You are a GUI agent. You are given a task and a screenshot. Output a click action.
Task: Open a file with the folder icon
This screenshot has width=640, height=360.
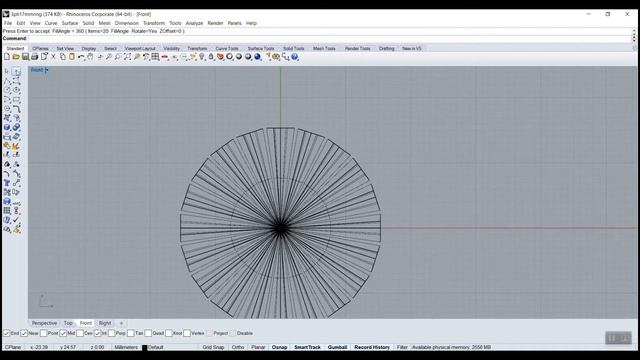[x=16, y=57]
